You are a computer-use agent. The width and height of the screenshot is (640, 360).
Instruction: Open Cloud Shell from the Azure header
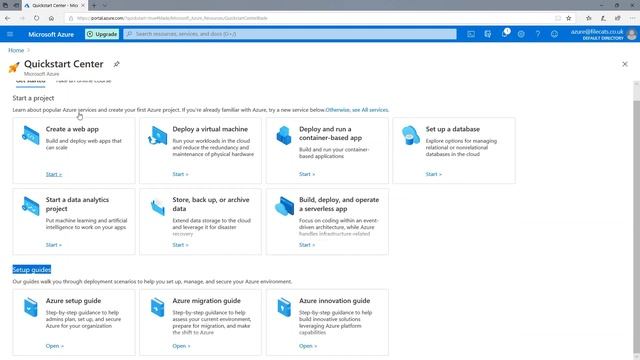click(471, 34)
